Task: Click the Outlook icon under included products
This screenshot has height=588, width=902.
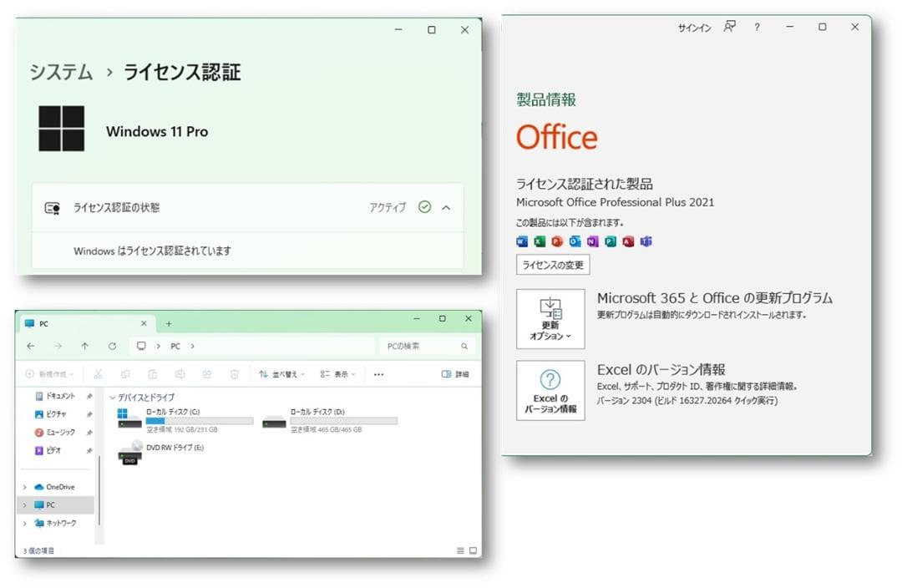Action: point(575,241)
